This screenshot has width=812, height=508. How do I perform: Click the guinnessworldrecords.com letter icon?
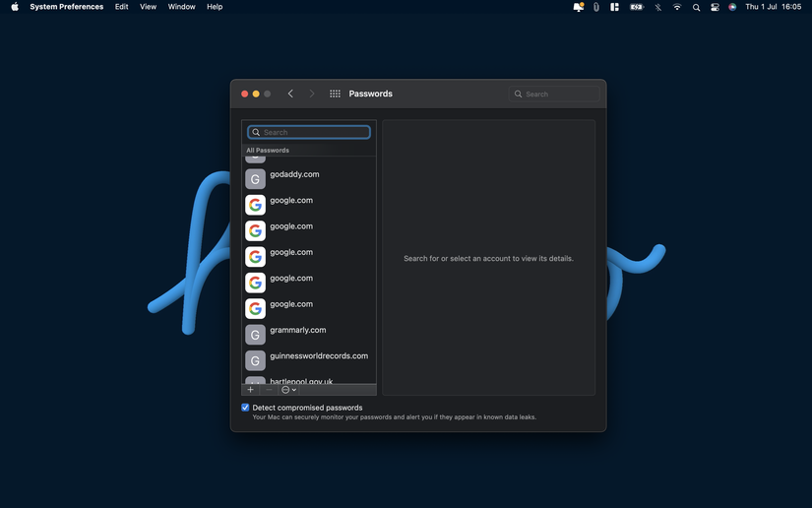point(255,360)
